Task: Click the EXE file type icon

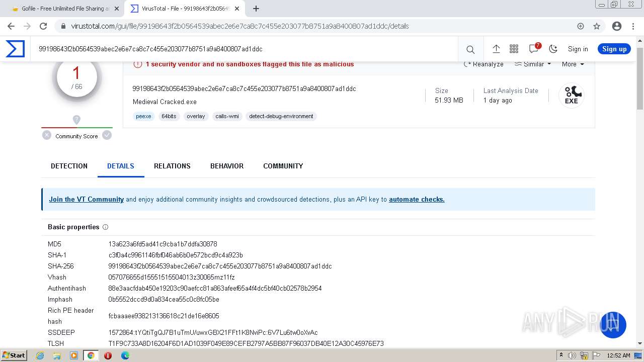Action: tap(572, 95)
